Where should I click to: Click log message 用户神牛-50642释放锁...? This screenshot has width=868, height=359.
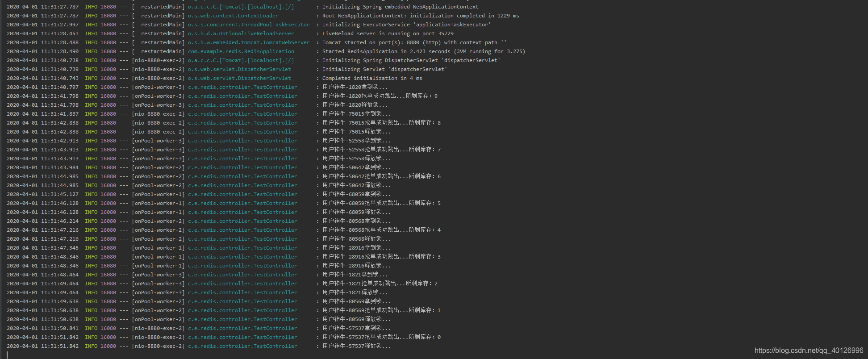pyautogui.click(x=357, y=185)
